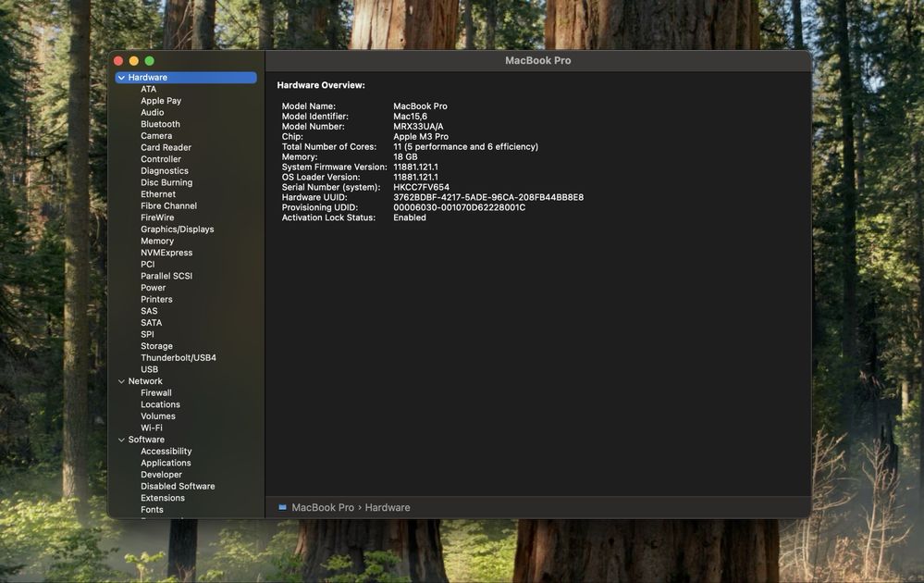Viewport: 924px width, 583px height.
Task: Select Audio in the sidebar
Action: [x=152, y=113]
